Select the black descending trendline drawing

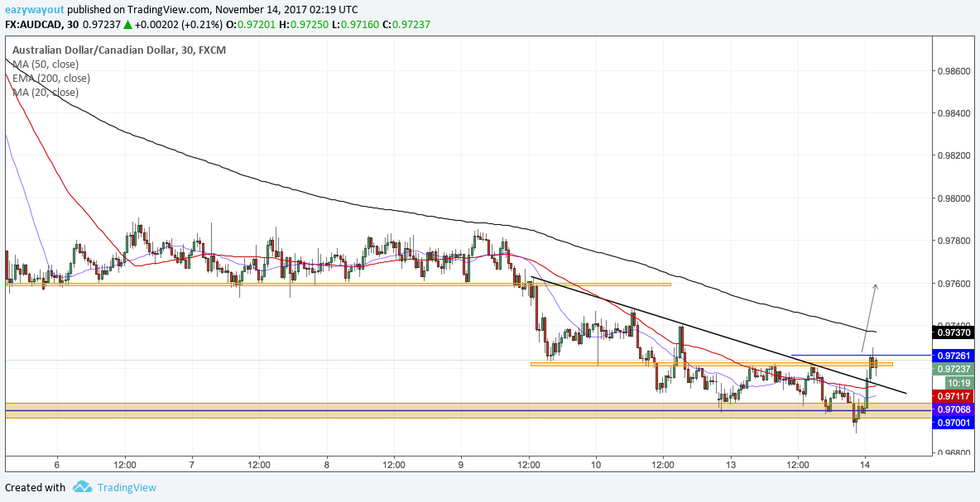pos(718,335)
